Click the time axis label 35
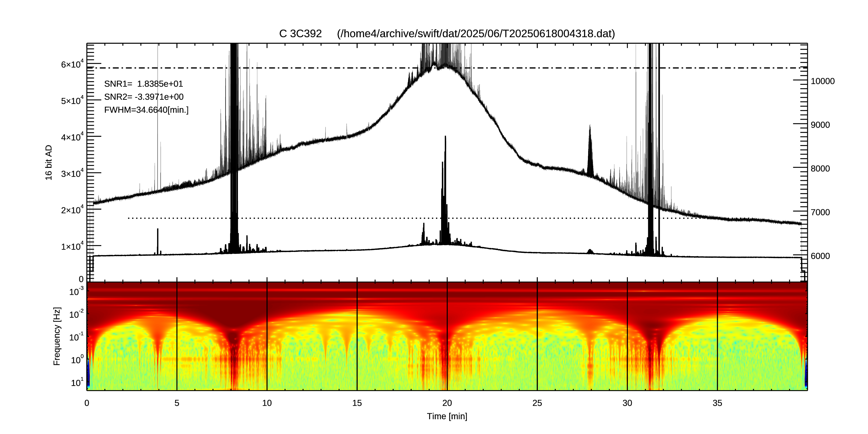The image size is (868, 434). coord(717,403)
